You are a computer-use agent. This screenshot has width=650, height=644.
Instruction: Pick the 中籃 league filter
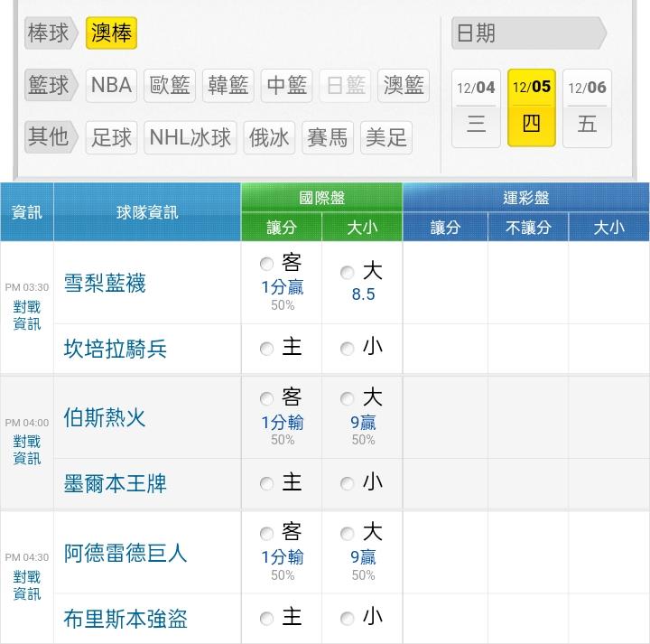[x=286, y=86]
